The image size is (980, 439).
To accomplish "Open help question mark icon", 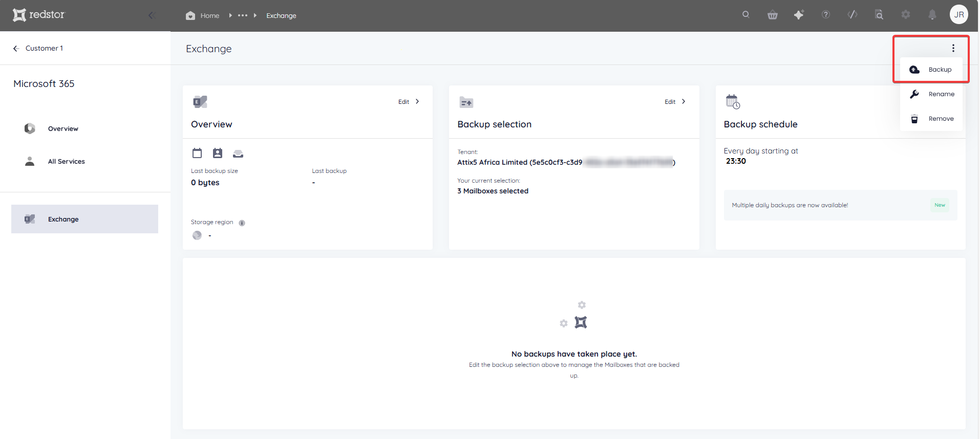I will pyautogui.click(x=826, y=14).
